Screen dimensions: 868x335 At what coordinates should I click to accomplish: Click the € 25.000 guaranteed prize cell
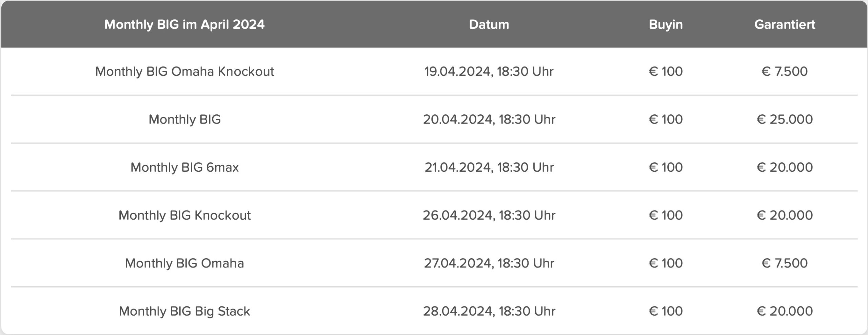(x=785, y=119)
